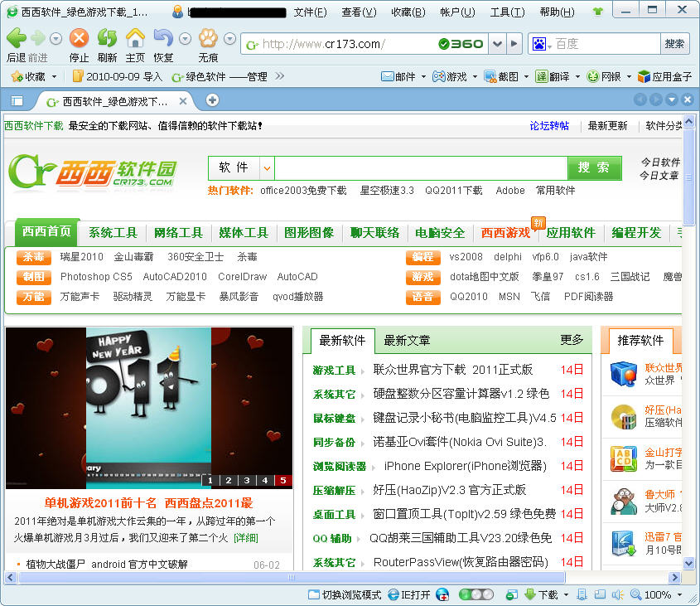The height and width of the screenshot is (606, 700).
Task: Toggle the speaker mute icon in status bar
Action: click(616, 594)
